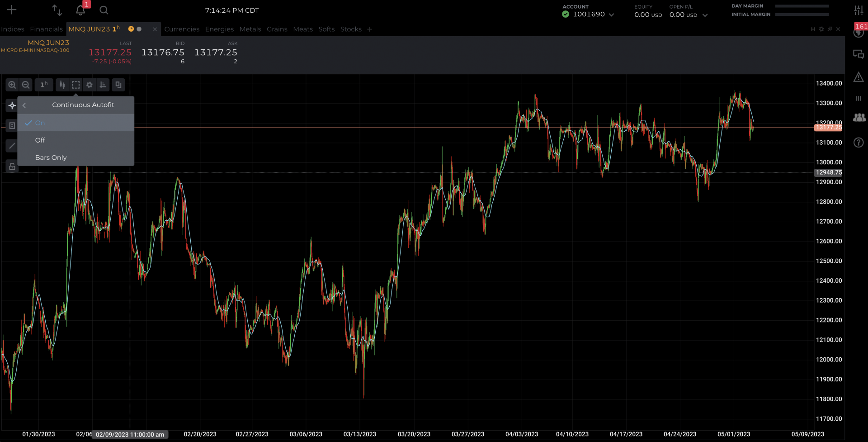Open the help question mark icon
The width and height of the screenshot is (868, 442).
859,143
